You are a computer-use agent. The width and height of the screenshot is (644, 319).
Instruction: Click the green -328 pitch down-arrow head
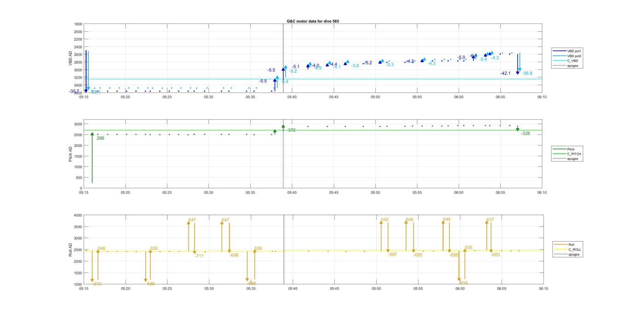point(517,129)
